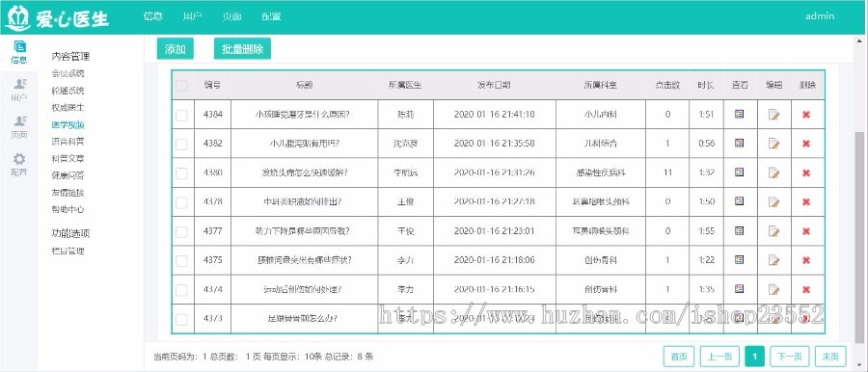Check the box for record 4374
The width and height of the screenshot is (868, 372).
pyautogui.click(x=181, y=289)
